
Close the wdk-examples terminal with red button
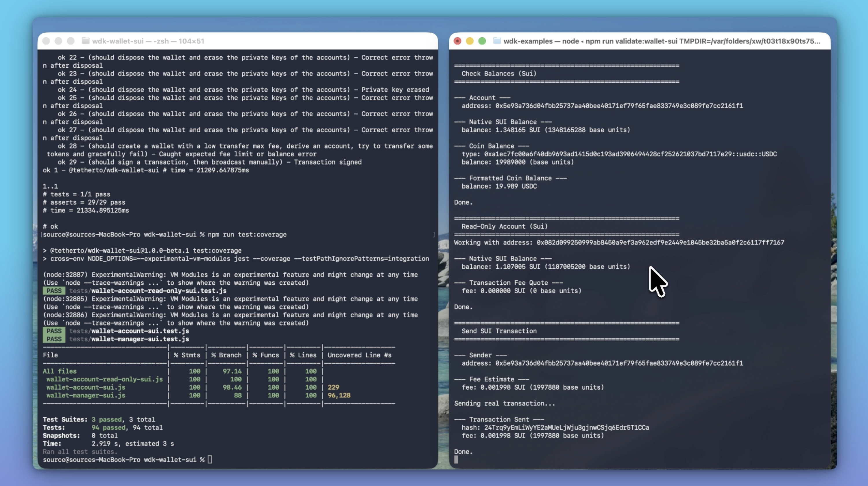(457, 41)
